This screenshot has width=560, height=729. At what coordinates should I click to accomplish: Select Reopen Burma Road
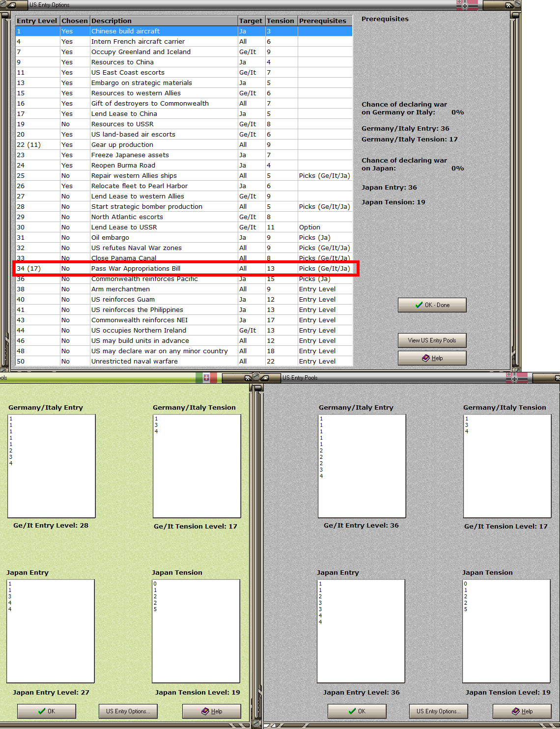(x=184, y=165)
